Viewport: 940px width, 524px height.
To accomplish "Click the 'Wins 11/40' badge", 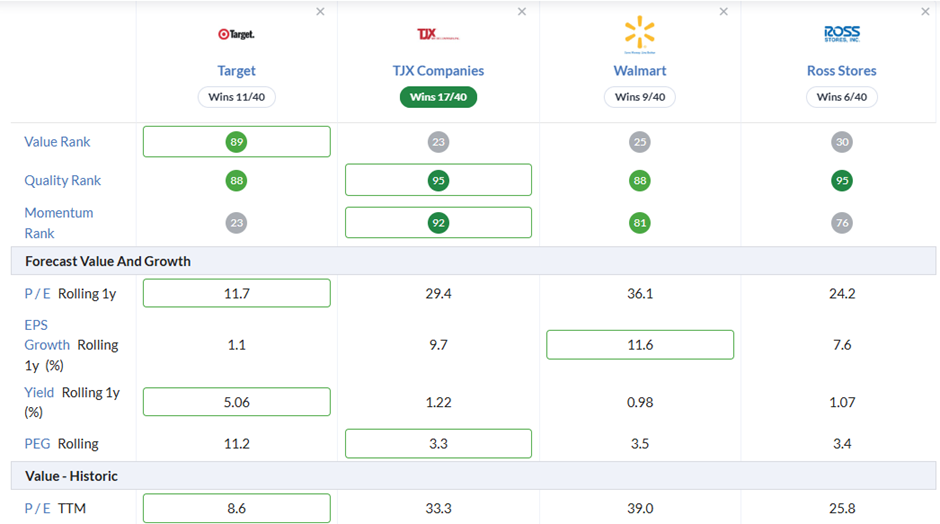I will coord(237,97).
